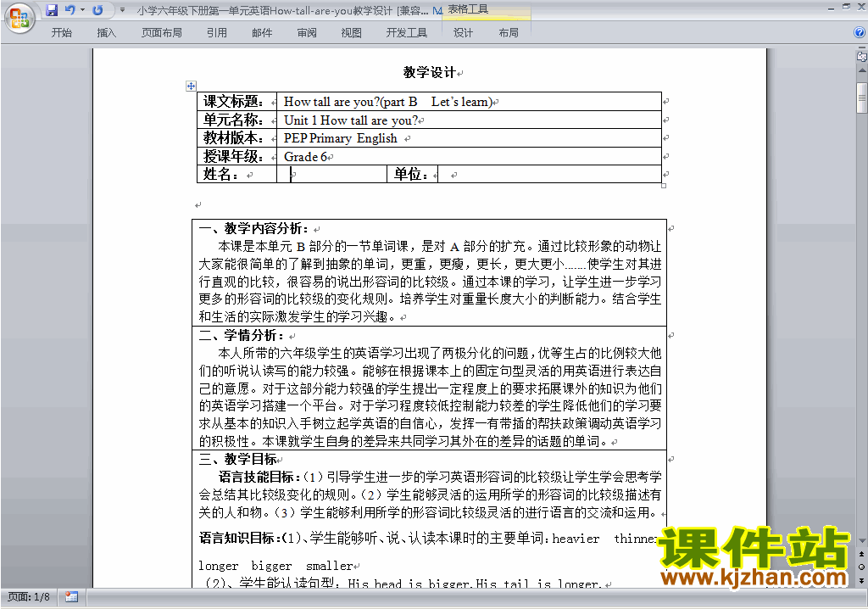Viewport: 868px width, 609px height.
Task: Click the sentence 'His head is bigger.His tail is longer.'
Action: click(x=475, y=584)
